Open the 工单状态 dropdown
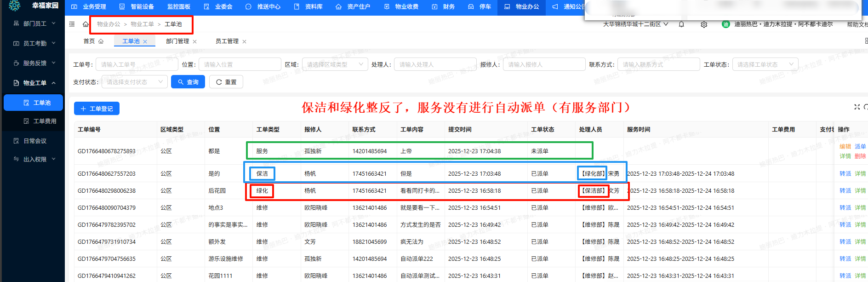Viewport: 868px width, 282px height. [x=765, y=64]
